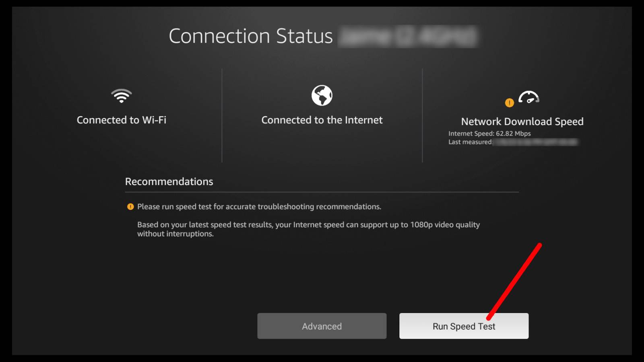The image size is (644, 362).
Task: Click the Network Download Speed heading
Action: click(522, 121)
